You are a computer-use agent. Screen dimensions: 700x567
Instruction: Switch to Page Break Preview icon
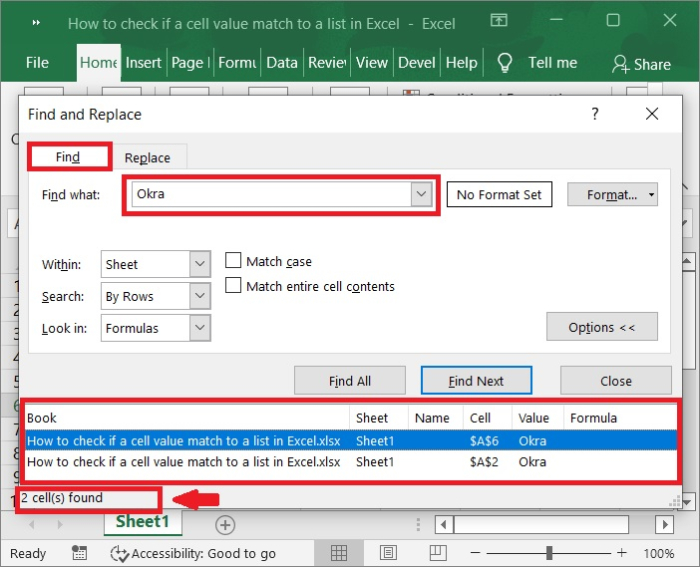(438, 553)
